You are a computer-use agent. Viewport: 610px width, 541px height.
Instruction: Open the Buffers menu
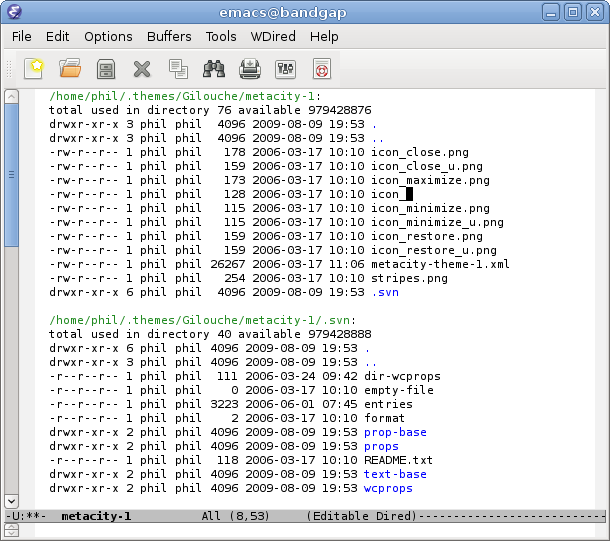(169, 36)
